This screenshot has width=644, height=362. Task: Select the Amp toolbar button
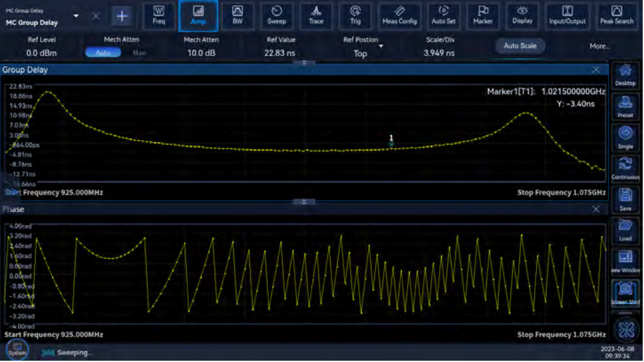(x=198, y=15)
